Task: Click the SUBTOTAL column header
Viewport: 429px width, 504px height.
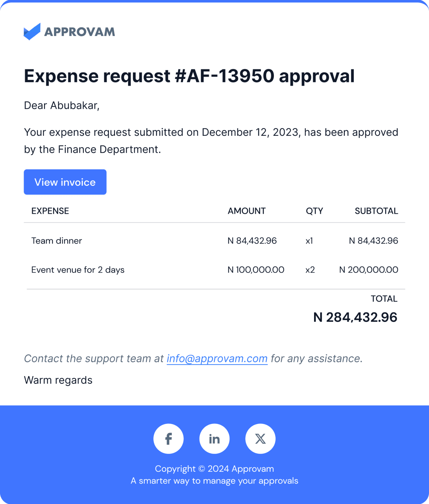Action: (376, 211)
